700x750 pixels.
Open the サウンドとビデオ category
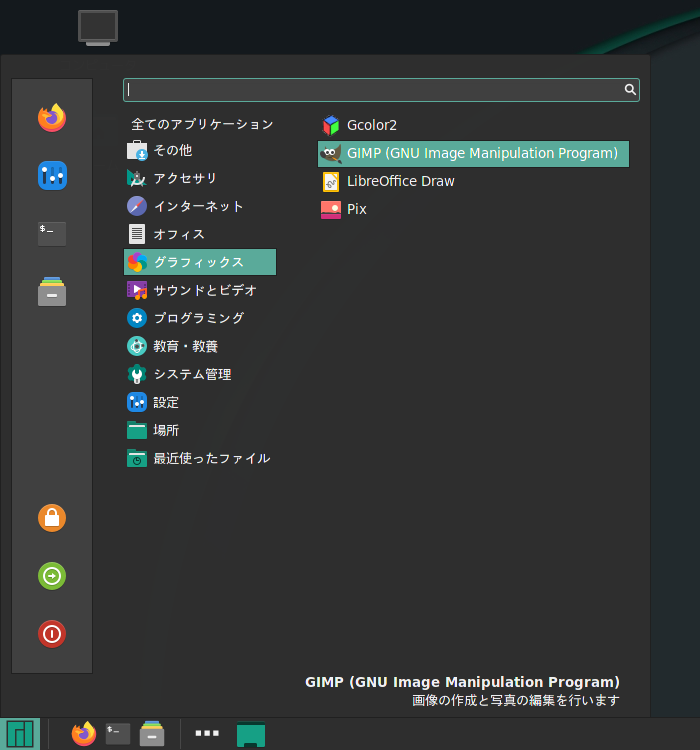200,290
